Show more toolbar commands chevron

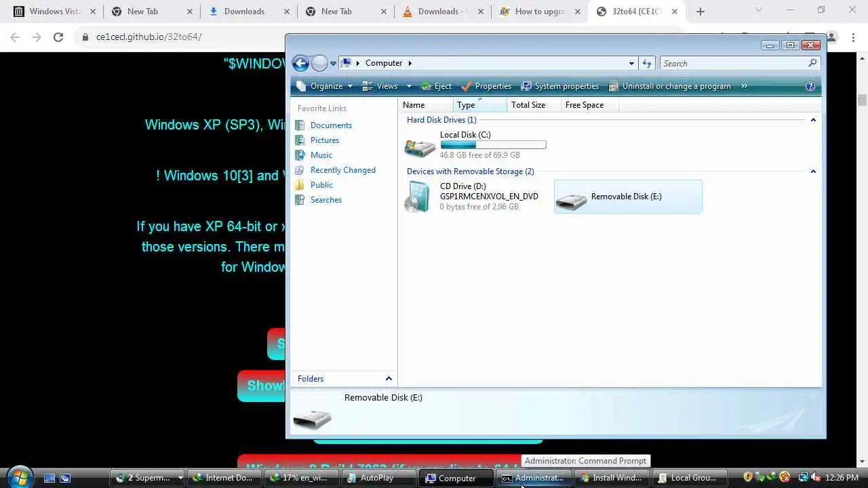pyautogui.click(x=744, y=86)
